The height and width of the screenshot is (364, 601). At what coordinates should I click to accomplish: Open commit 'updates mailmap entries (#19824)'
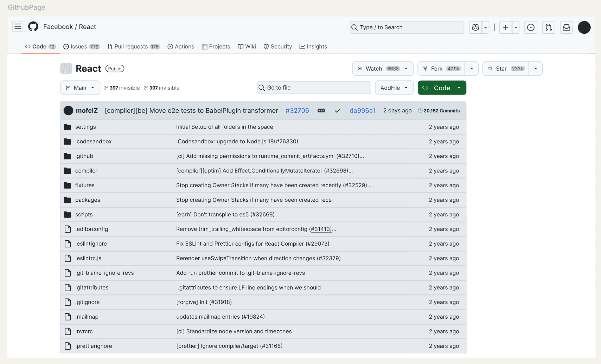pos(220,317)
